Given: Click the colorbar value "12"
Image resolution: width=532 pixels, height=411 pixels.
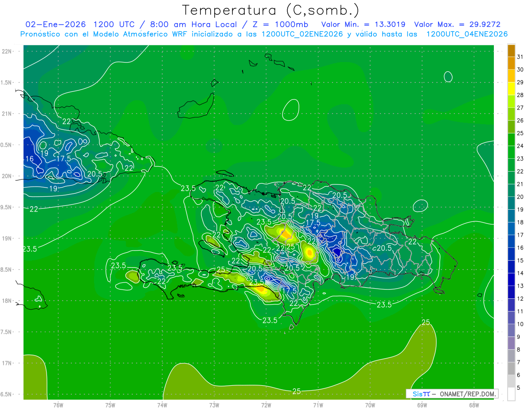Looking at the screenshot, I should tap(520, 299).
